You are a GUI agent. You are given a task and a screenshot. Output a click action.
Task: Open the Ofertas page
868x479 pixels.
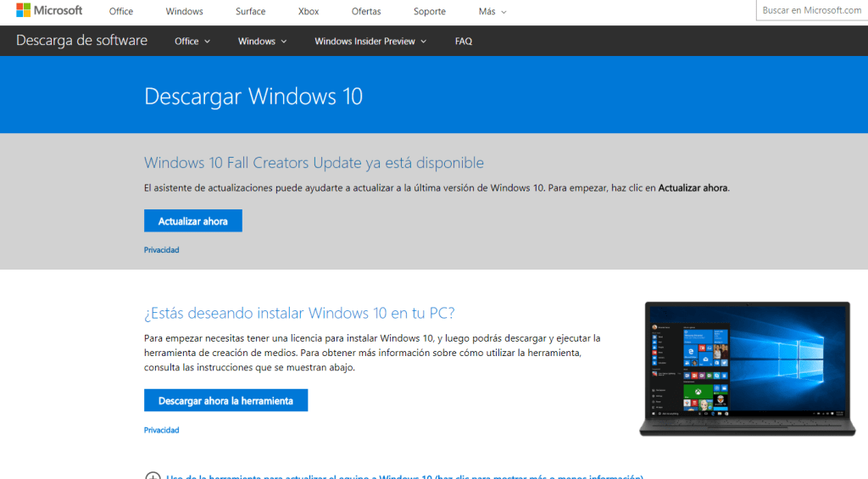point(366,11)
